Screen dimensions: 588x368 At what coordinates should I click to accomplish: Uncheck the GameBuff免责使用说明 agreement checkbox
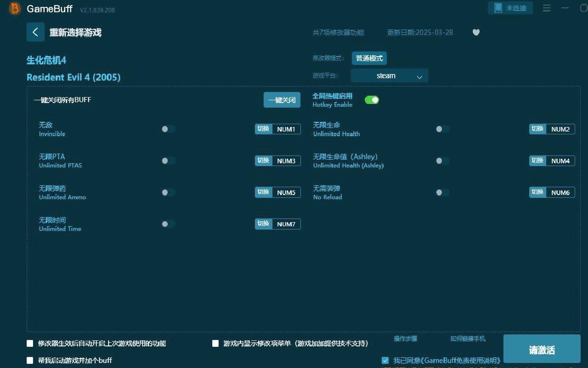[x=385, y=360]
